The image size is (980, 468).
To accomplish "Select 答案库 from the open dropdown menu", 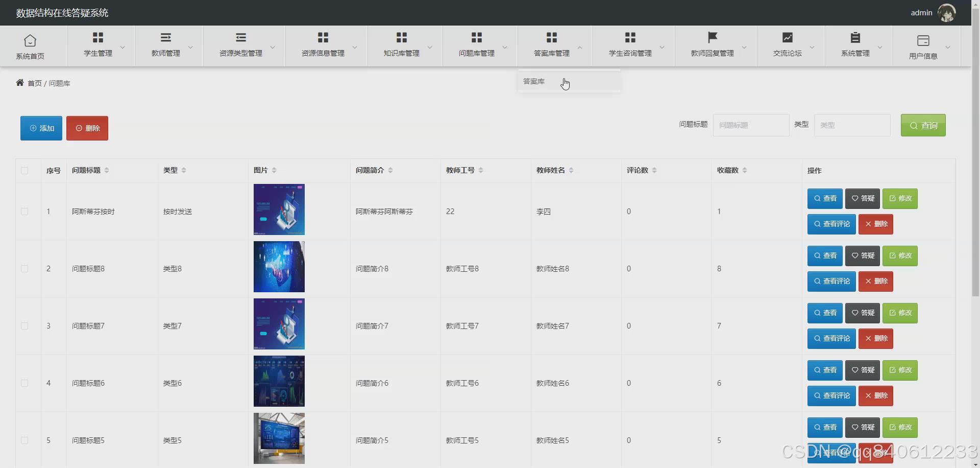I will point(533,81).
